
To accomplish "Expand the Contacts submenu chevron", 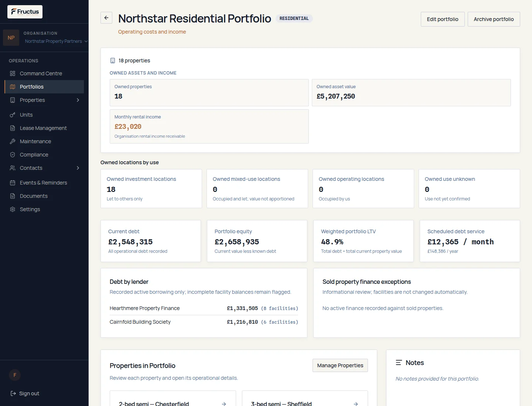I will pos(78,168).
